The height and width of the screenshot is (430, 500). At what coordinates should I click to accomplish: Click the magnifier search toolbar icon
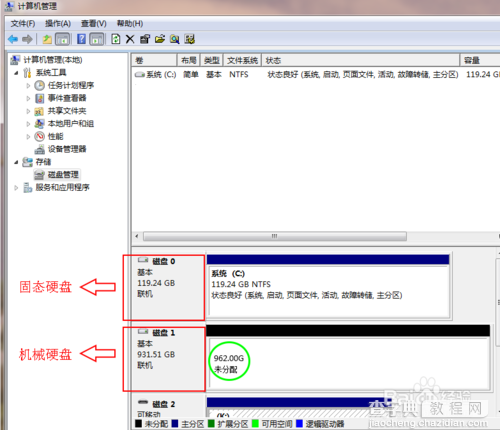[x=175, y=39]
